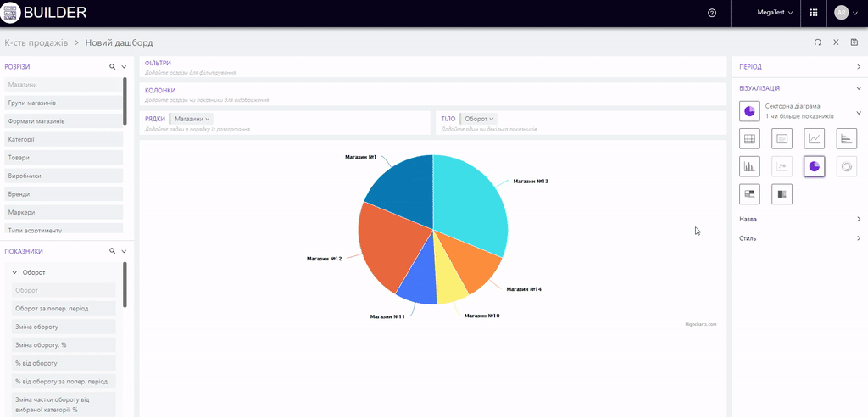
Task: Choose the vertical column chart visualization
Action: click(x=749, y=166)
